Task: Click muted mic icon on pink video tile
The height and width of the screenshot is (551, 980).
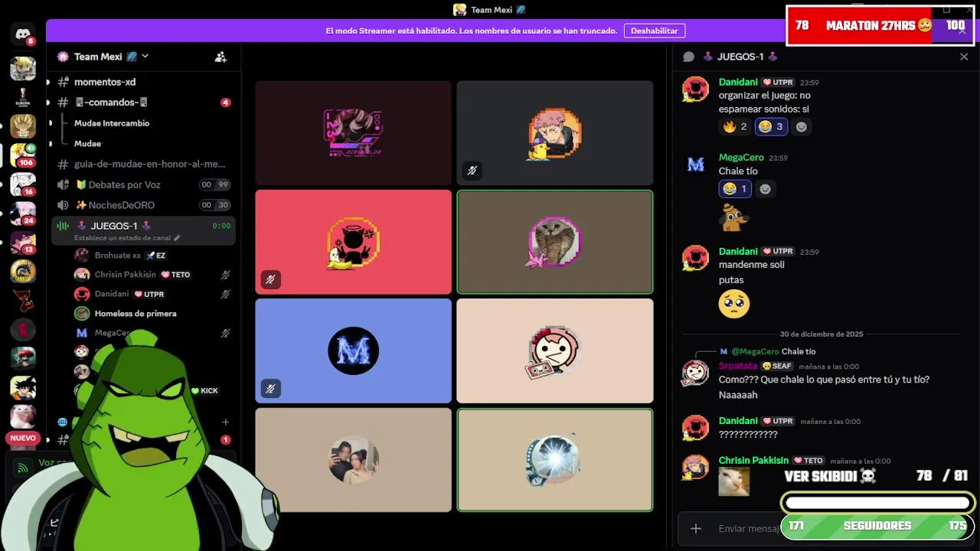Action: pyautogui.click(x=270, y=280)
